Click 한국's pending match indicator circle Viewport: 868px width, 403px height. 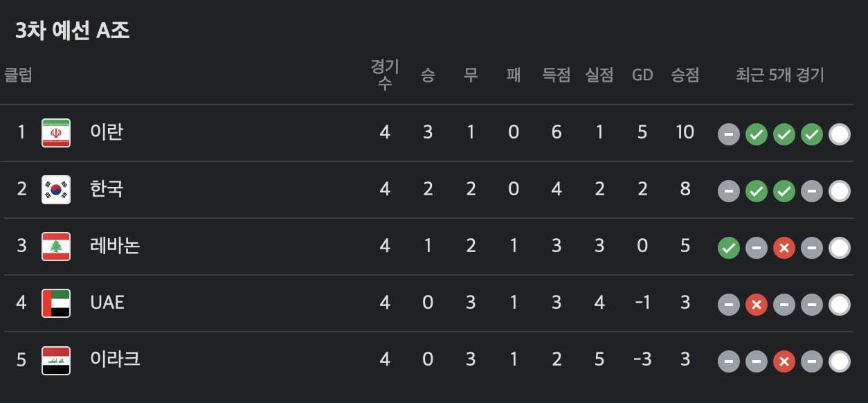click(840, 190)
